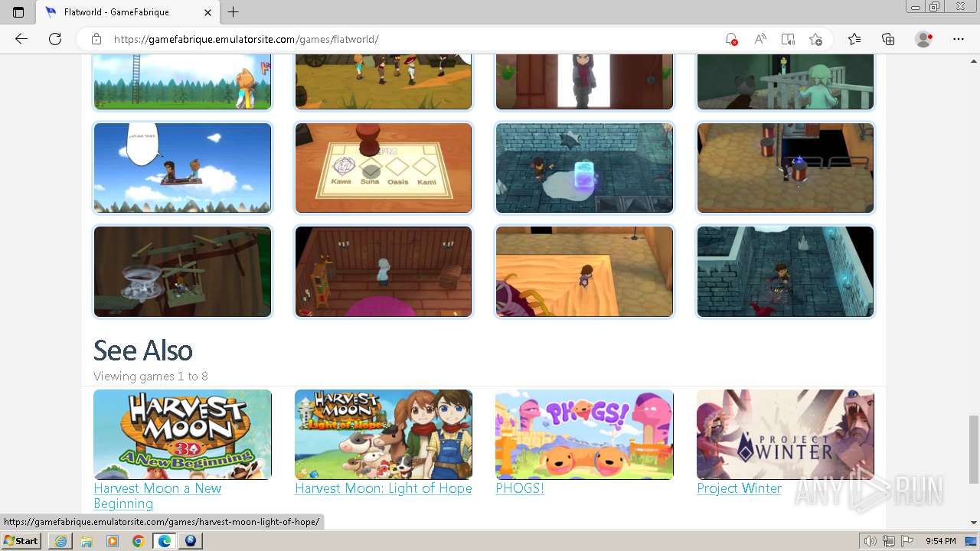Close the Flatworld - GameFabrique tab

(x=208, y=12)
